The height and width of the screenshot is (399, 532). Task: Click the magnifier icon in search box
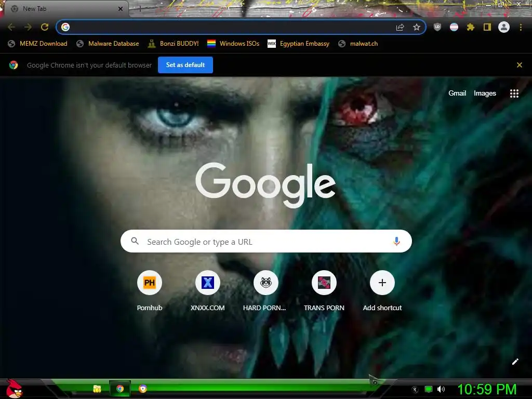[x=135, y=241]
